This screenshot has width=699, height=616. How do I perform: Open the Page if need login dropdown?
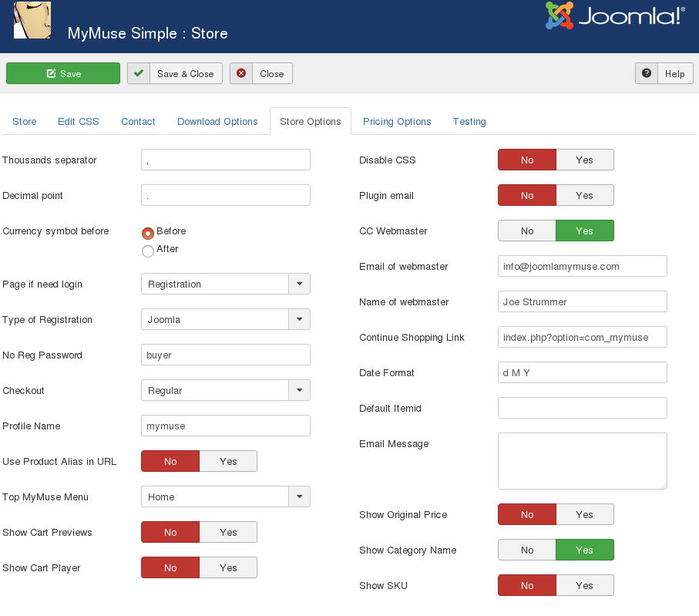299,284
